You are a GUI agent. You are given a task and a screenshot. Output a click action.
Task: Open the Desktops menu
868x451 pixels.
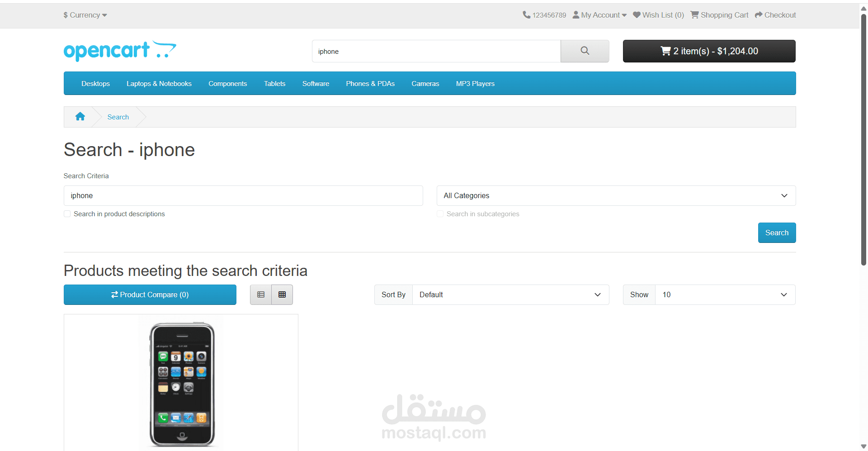(95, 84)
